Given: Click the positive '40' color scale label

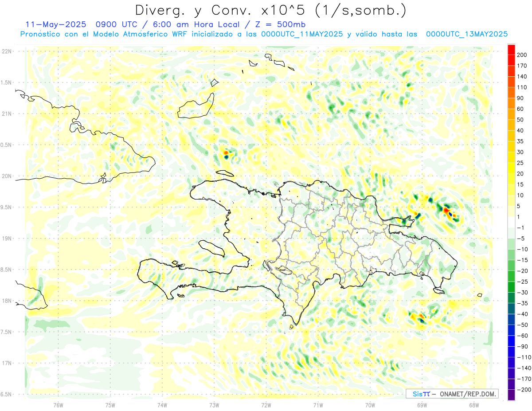Looking at the screenshot, I should pos(520,130).
